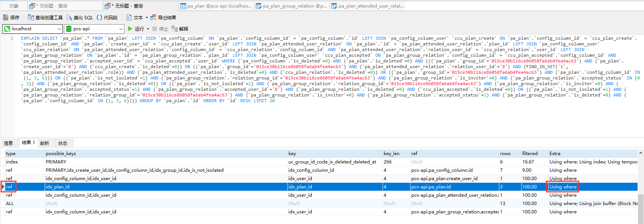Switch to the pa_plan_group_relation table tab
The height and width of the screenshot is (224, 644).
(x=291, y=6)
